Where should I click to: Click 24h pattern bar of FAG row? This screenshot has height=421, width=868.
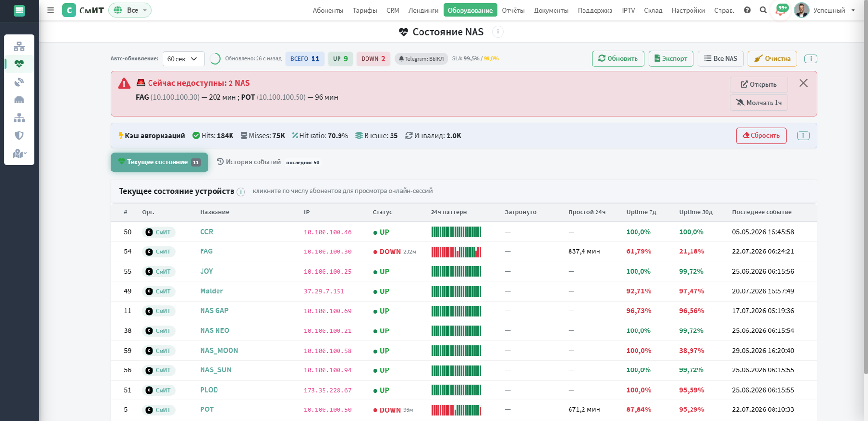pos(456,252)
